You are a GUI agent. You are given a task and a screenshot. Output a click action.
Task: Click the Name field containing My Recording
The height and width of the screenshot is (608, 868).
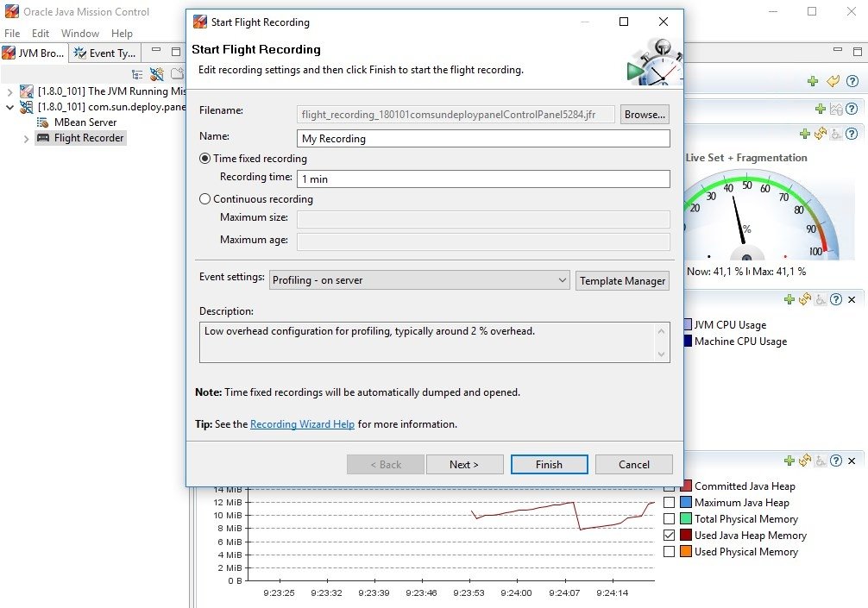tap(483, 138)
